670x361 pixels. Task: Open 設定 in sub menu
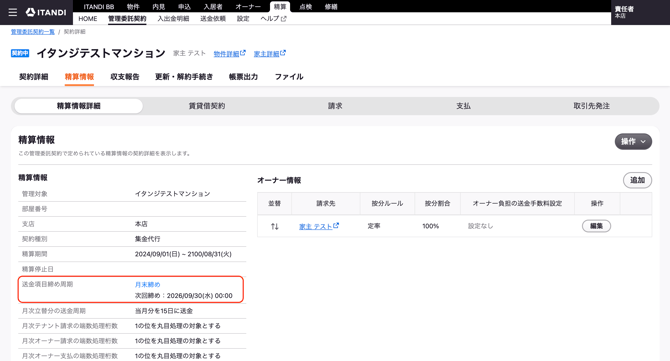coord(243,19)
